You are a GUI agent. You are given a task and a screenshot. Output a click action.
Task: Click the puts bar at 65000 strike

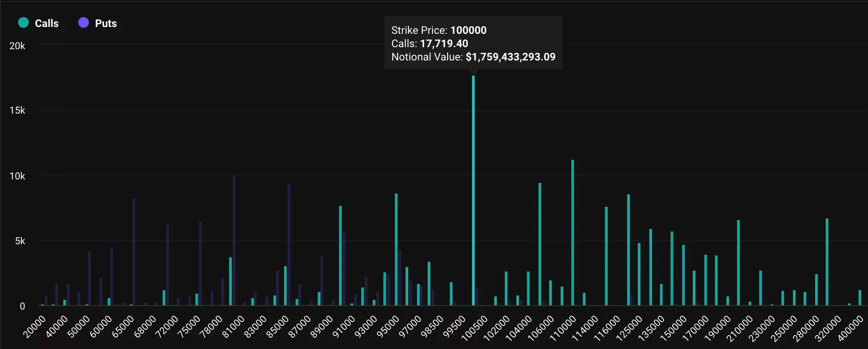point(134,252)
